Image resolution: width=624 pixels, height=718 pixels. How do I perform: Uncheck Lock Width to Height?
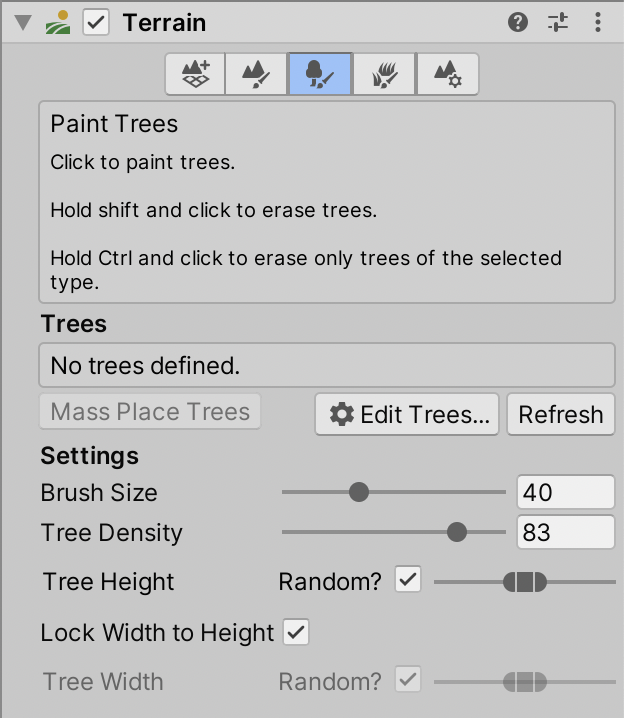[296, 632]
